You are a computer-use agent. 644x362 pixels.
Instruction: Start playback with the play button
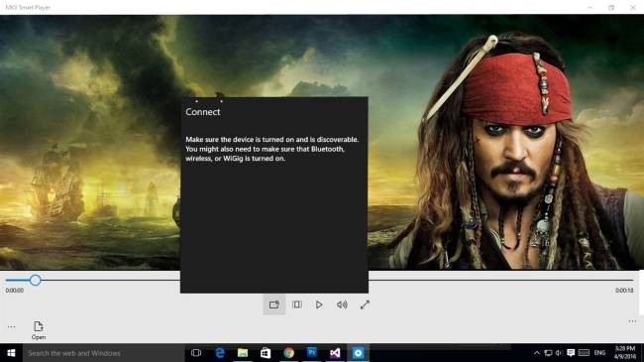pos(319,304)
